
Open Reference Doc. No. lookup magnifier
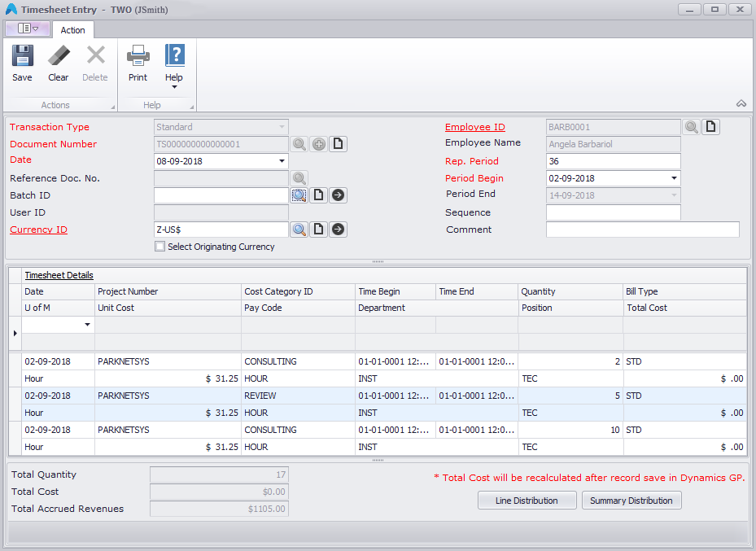click(299, 178)
